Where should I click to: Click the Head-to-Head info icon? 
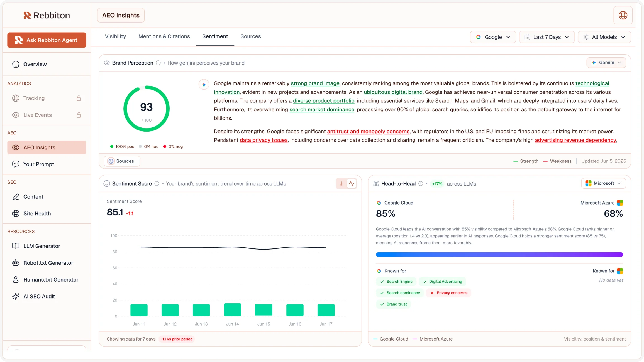tap(421, 184)
